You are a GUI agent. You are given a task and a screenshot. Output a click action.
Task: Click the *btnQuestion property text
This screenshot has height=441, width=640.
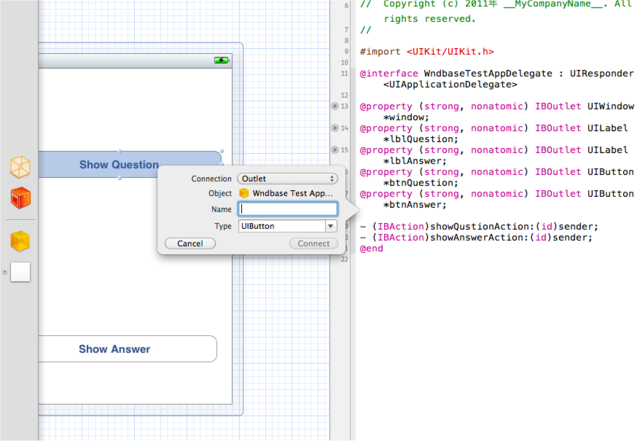(x=420, y=183)
